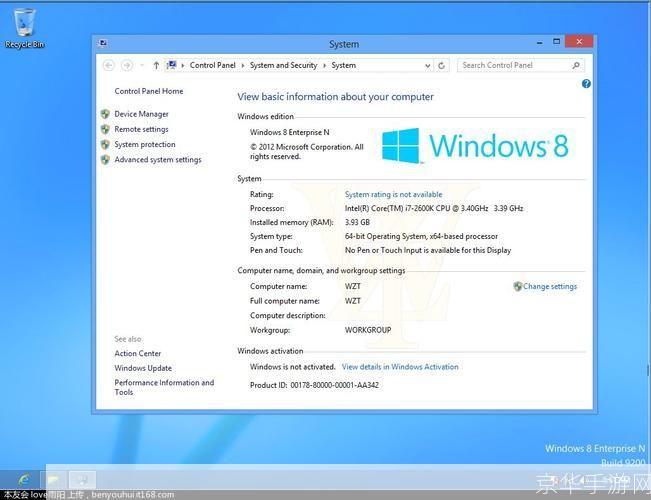Image resolution: width=651 pixels, height=500 pixels.
Task: Click the processor Intel Core i7-2600K text
Action: point(434,208)
